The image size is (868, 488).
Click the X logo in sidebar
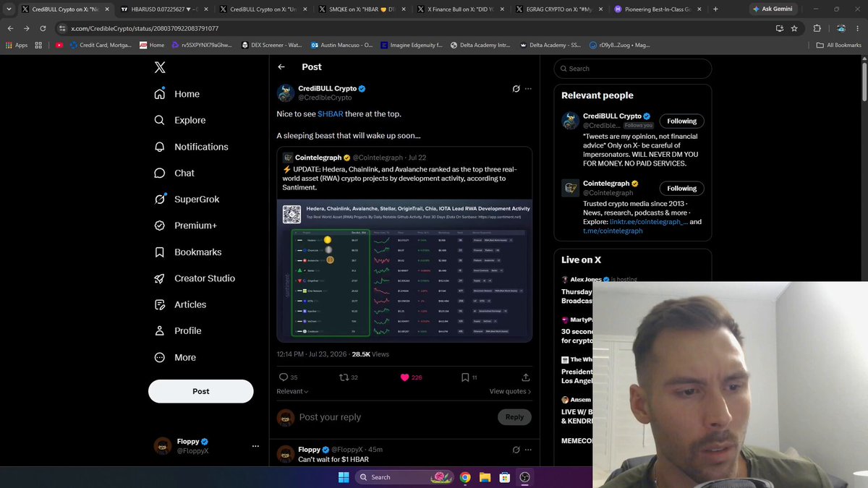pos(160,67)
